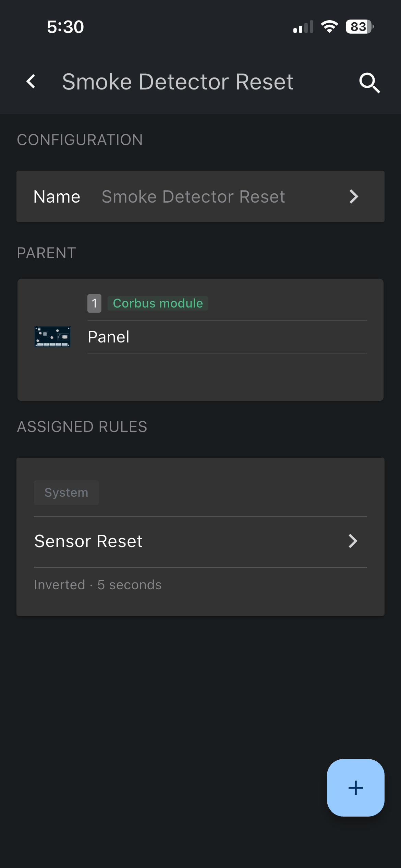
Task: Tap the cellular signal bars icon
Action: [303, 27]
